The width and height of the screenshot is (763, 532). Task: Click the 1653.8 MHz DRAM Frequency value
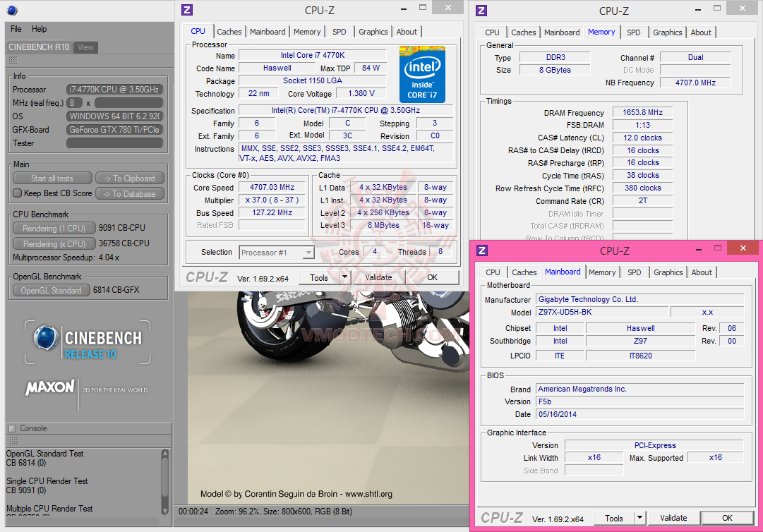642,112
